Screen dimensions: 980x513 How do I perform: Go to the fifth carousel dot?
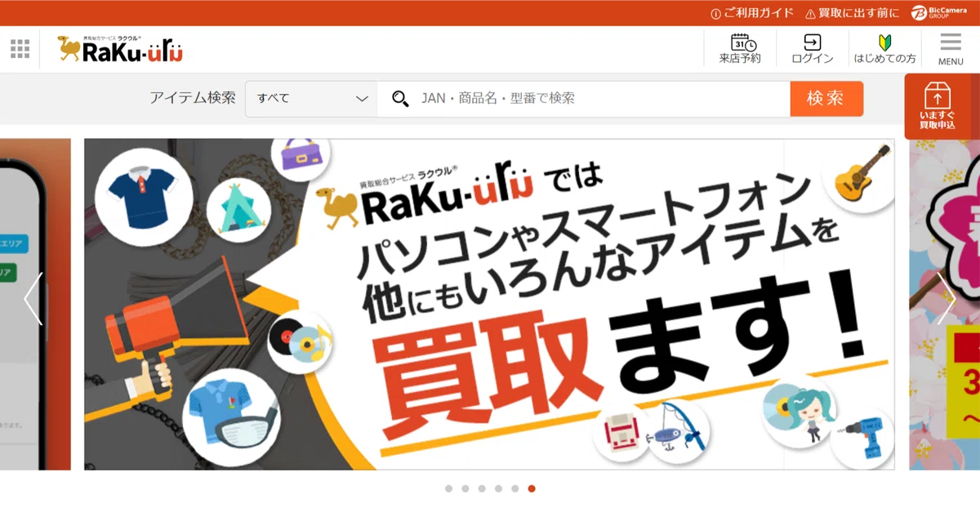click(515, 488)
